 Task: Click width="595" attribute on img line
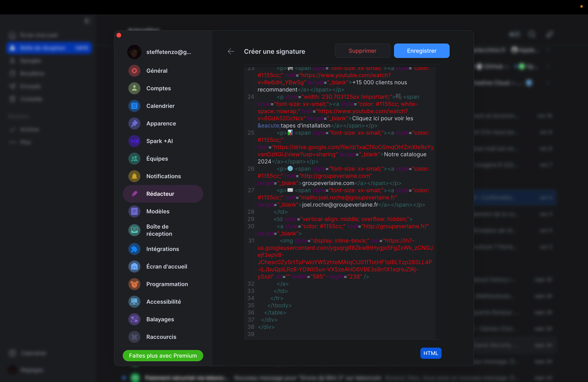coord(309,277)
